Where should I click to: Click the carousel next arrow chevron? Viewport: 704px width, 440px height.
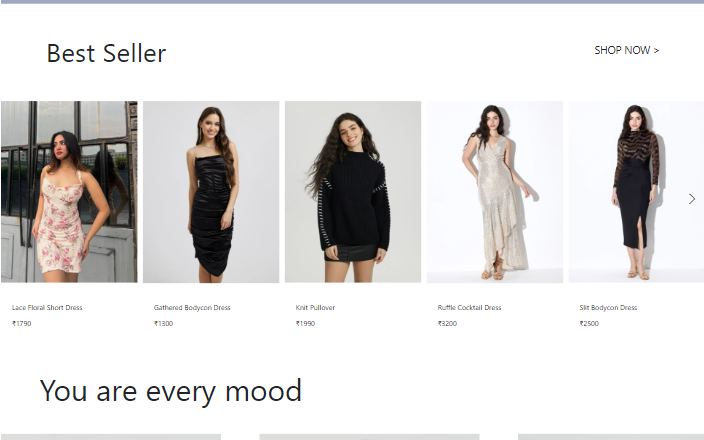(691, 199)
